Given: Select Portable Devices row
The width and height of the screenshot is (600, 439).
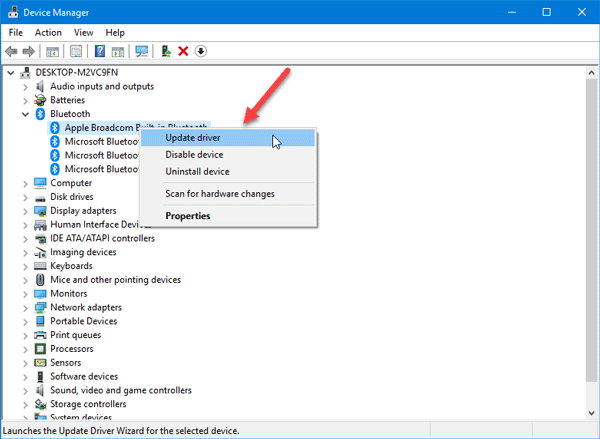Looking at the screenshot, I should [83, 321].
